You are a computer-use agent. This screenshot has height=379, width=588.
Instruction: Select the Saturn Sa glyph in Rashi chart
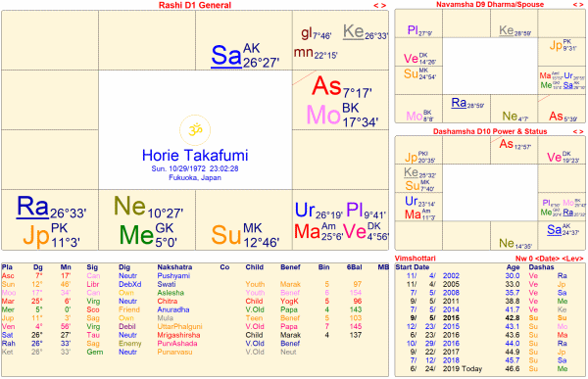[x=226, y=56]
